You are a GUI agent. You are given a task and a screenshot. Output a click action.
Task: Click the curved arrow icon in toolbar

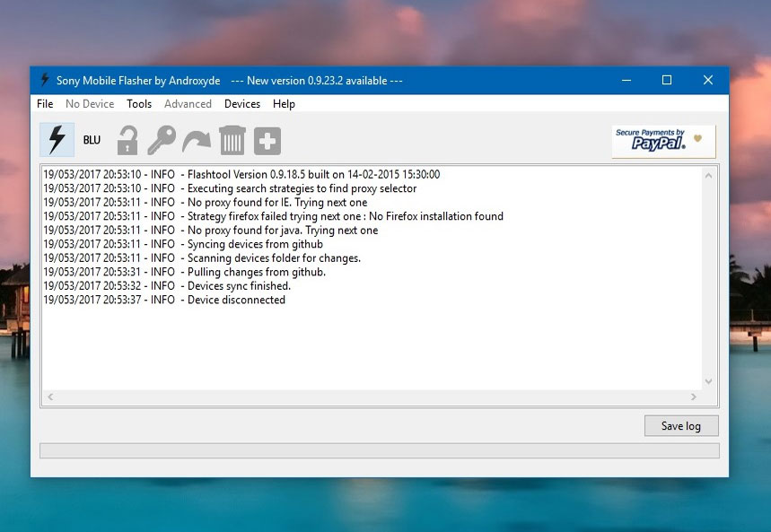coord(197,141)
